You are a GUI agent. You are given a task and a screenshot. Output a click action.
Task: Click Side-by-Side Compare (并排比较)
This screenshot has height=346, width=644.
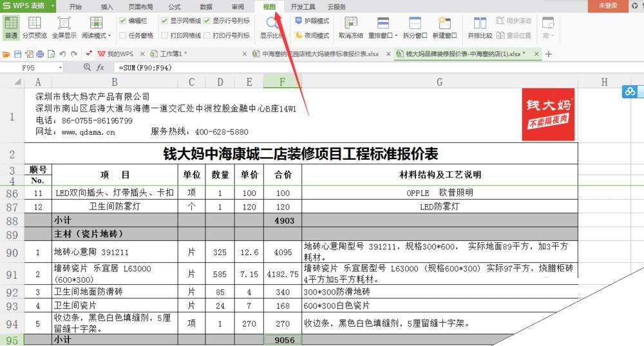pos(480,27)
